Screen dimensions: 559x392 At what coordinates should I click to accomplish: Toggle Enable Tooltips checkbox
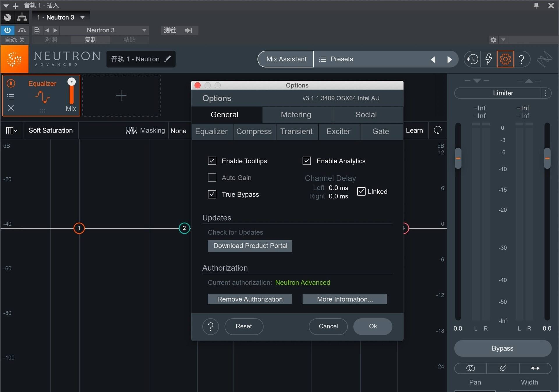[212, 161]
